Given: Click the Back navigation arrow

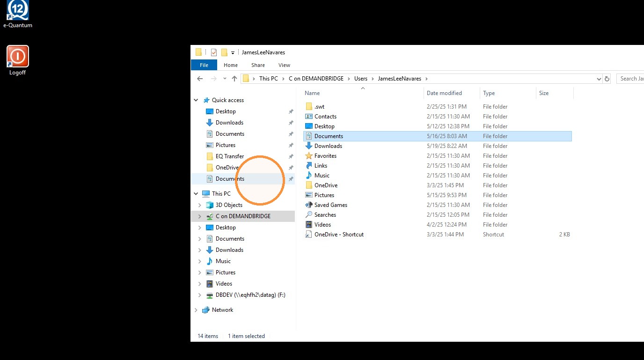Looking at the screenshot, I should pyautogui.click(x=200, y=79).
